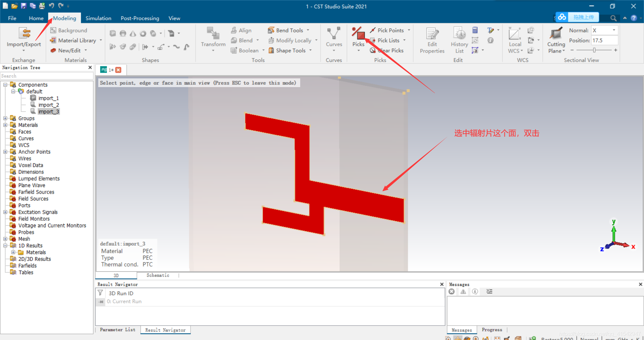Clear all messages in Messages panel
The image size is (644, 340).
coord(489,291)
